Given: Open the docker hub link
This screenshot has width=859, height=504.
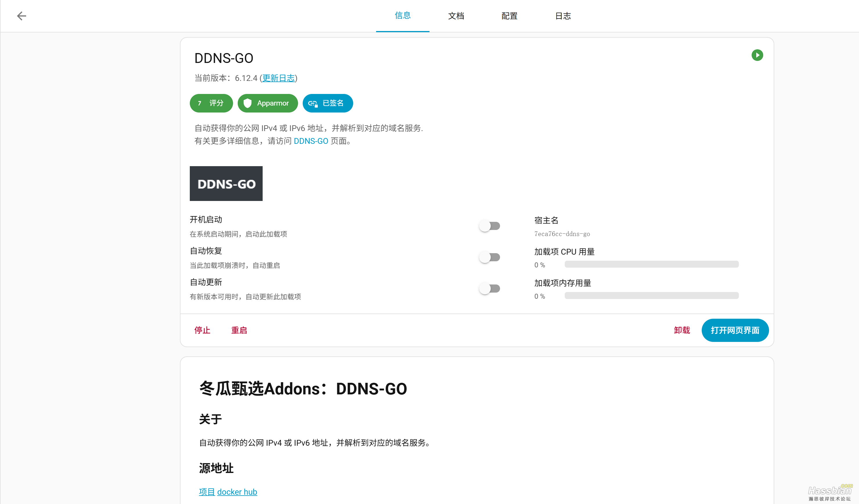Looking at the screenshot, I should pos(237,492).
